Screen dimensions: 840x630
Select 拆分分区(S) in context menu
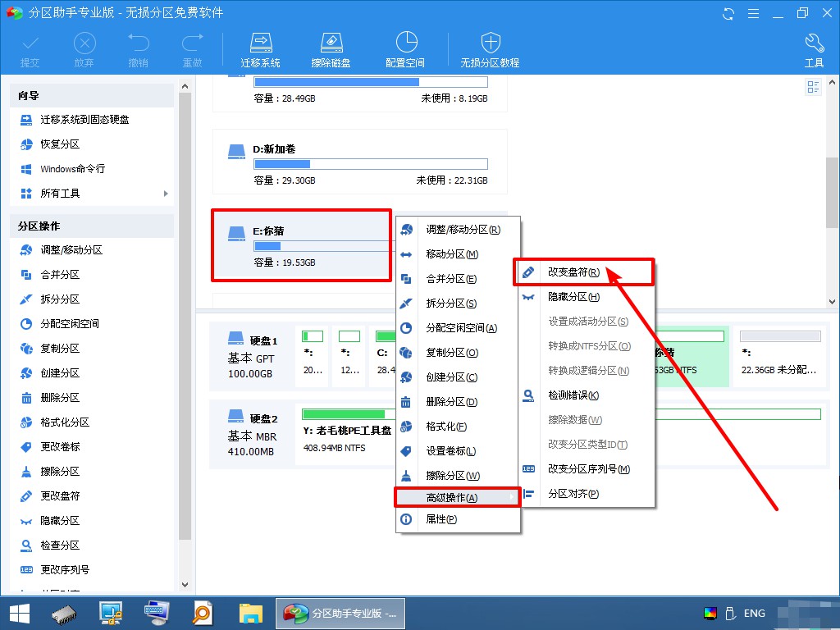(458, 304)
